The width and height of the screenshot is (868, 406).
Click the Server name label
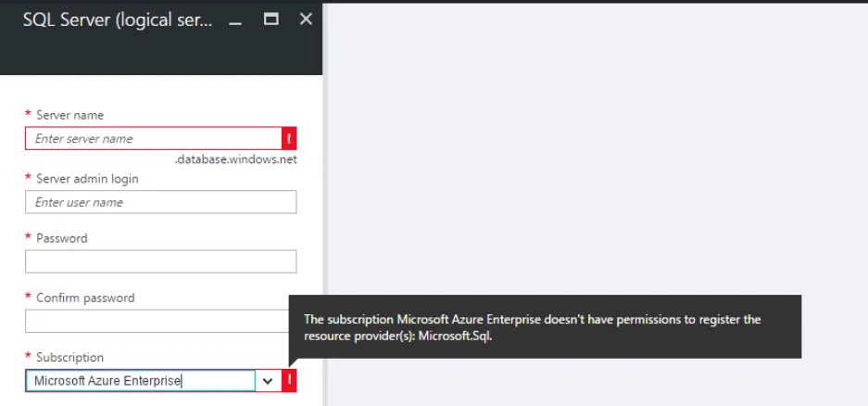69,115
